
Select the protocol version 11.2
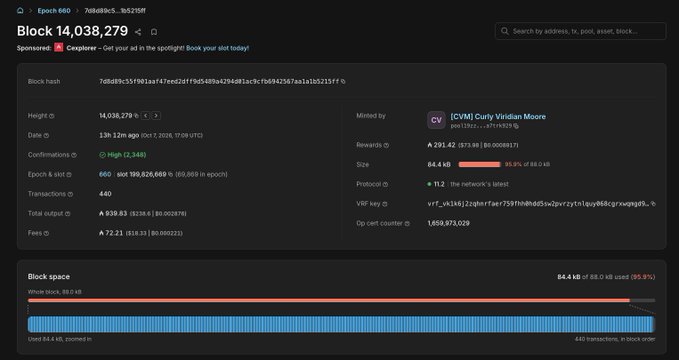pos(439,184)
